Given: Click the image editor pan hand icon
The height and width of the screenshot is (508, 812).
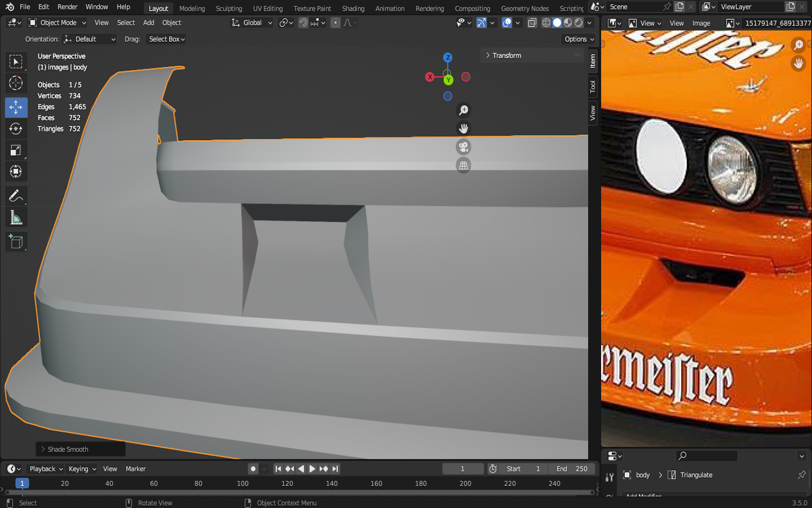Looking at the screenshot, I should pyautogui.click(x=798, y=63).
